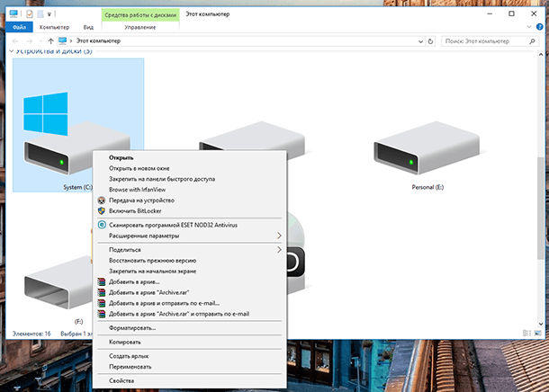Image resolution: width=549 pixels, height=392 pixels.
Task: Click the WinRAR icon beside Добавить в архив...
Action: click(102, 281)
